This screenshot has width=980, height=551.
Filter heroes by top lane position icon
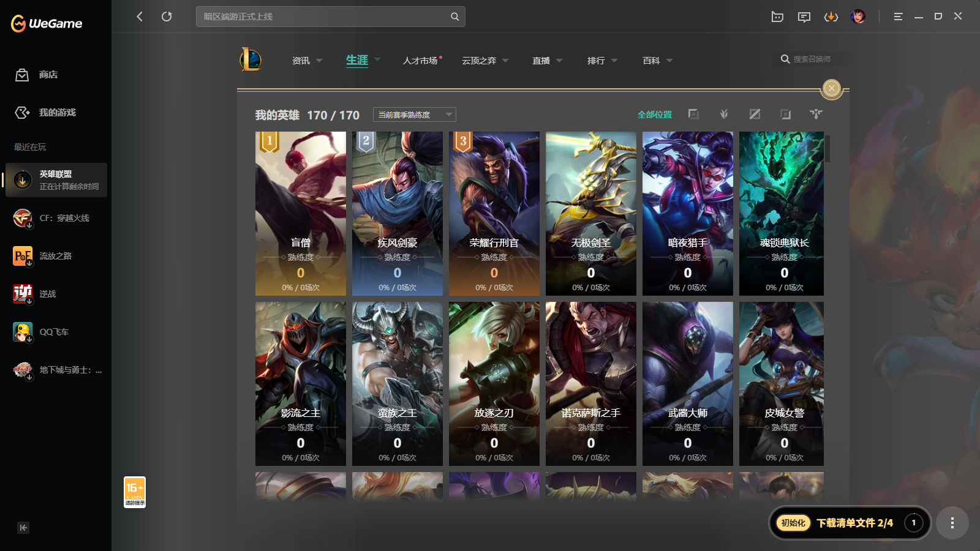[693, 114]
